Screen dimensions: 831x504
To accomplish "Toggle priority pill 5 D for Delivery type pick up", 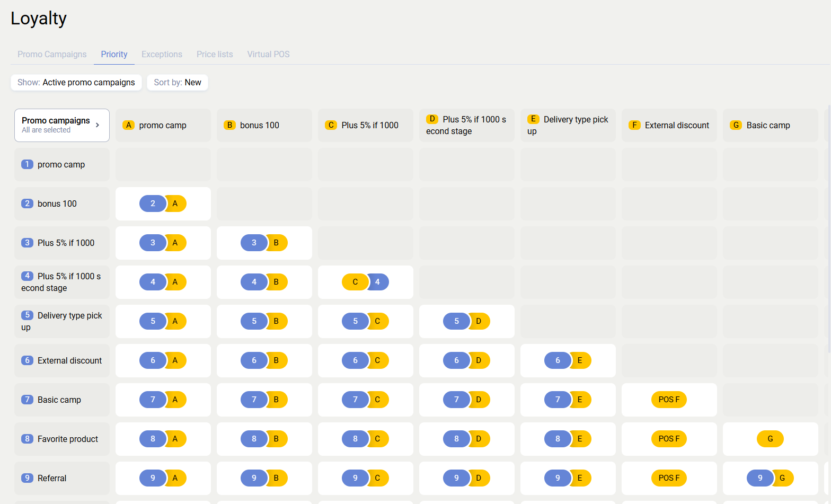I will [x=466, y=321].
